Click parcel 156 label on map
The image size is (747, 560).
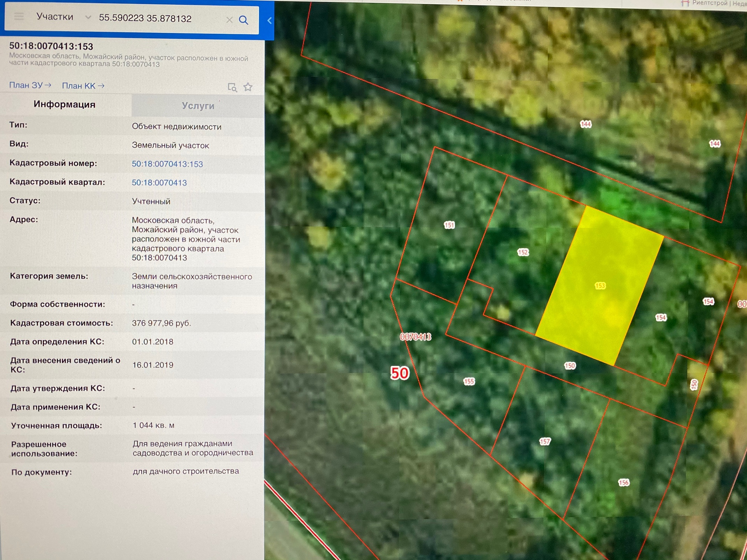tap(623, 483)
